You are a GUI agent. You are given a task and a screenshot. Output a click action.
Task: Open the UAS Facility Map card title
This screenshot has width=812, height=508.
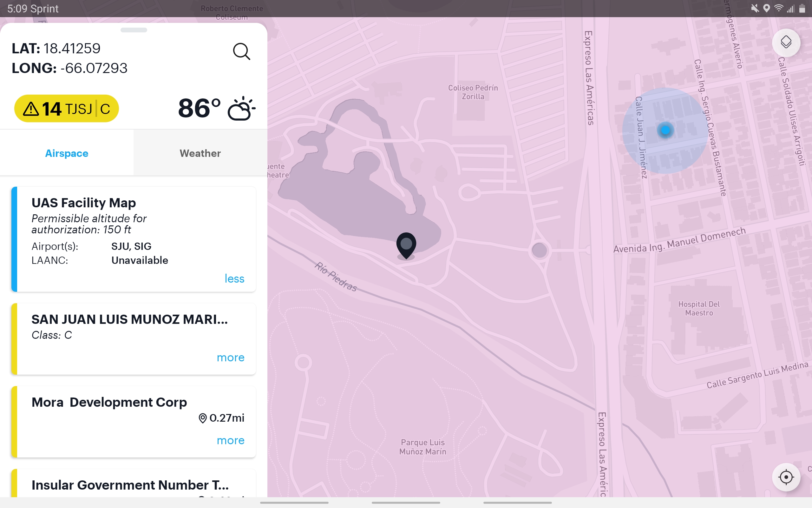pyautogui.click(x=83, y=203)
